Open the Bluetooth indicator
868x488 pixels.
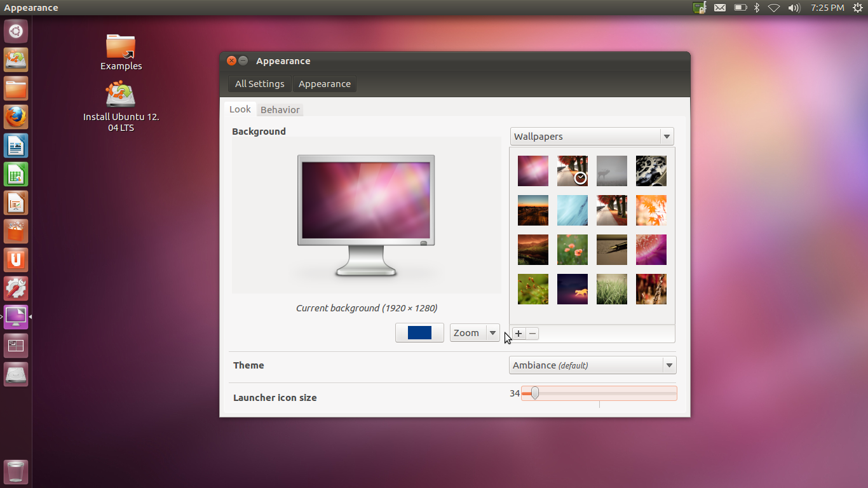[x=757, y=8]
